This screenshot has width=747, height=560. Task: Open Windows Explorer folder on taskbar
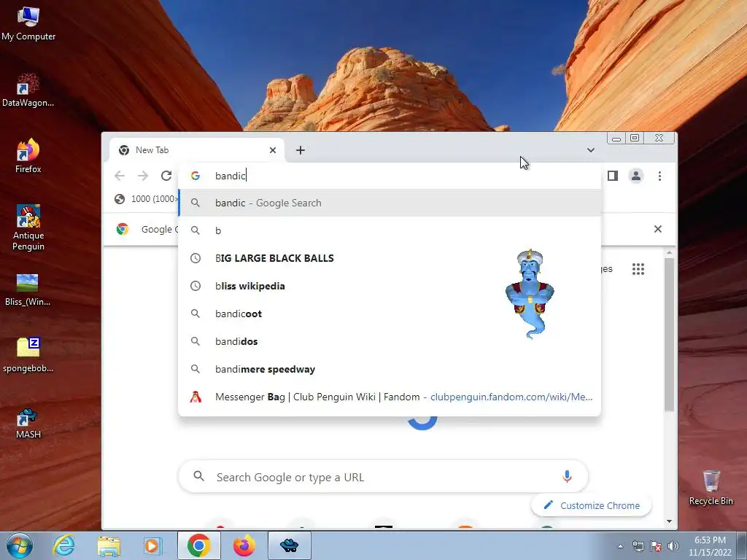[x=109, y=545]
